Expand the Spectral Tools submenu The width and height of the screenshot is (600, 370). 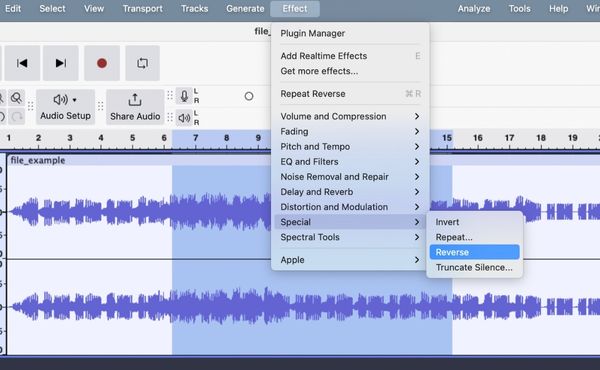[350, 237]
